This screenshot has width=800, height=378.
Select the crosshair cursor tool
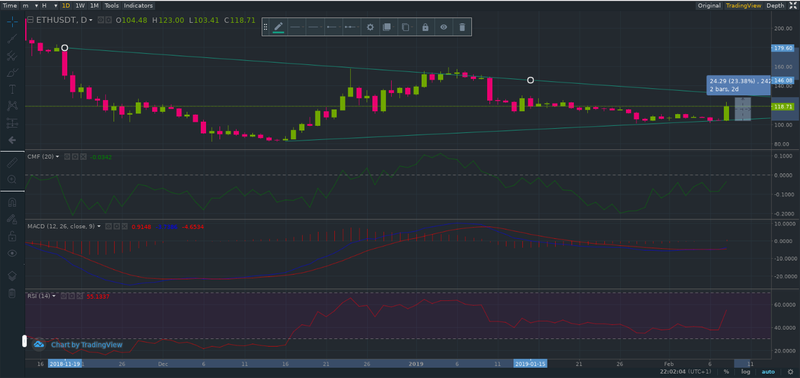pyautogui.click(x=12, y=21)
